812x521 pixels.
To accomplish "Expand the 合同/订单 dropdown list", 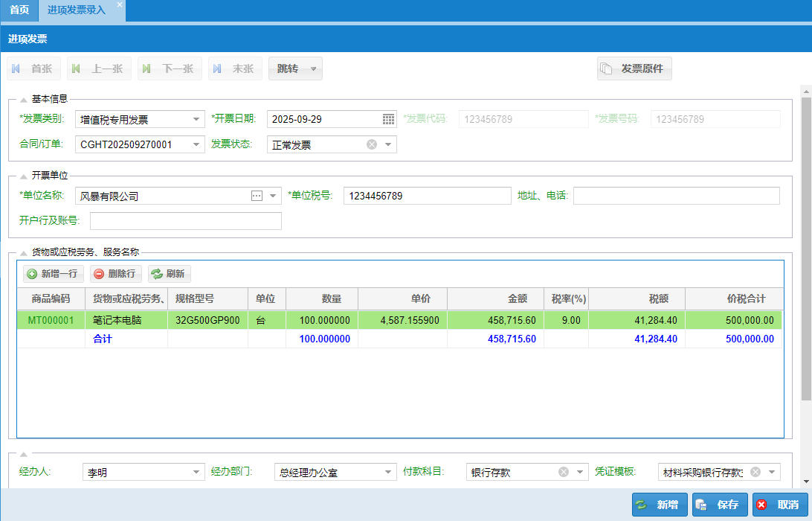I will (x=196, y=144).
